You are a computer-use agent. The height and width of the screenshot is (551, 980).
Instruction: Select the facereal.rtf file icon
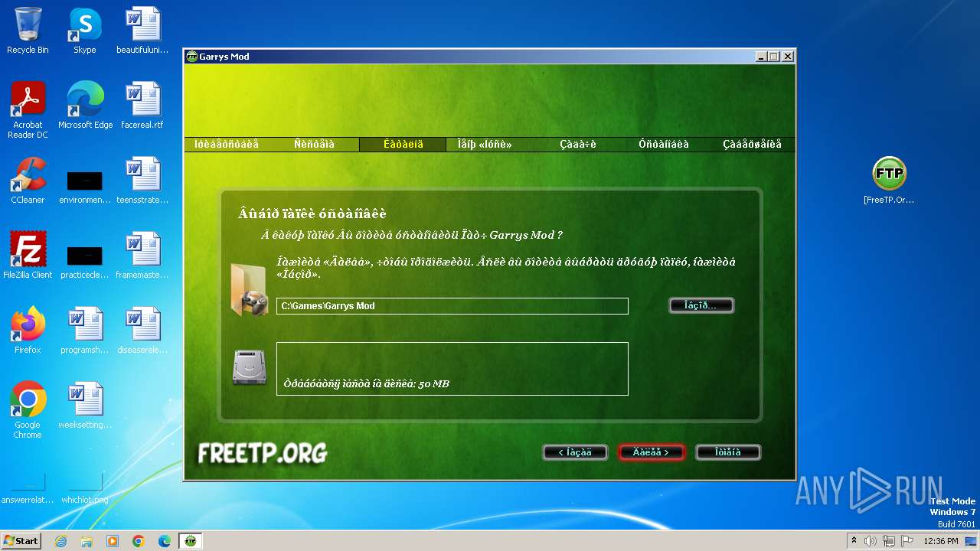click(142, 106)
